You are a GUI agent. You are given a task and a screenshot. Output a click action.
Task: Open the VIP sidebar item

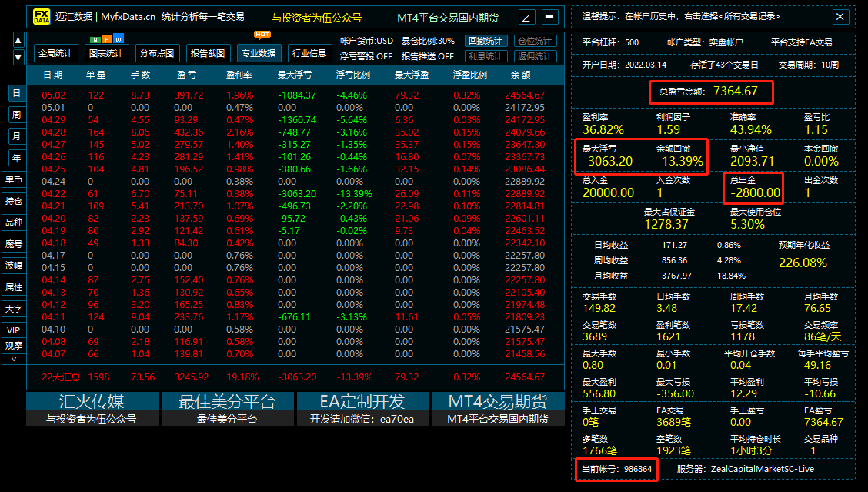[x=14, y=330]
